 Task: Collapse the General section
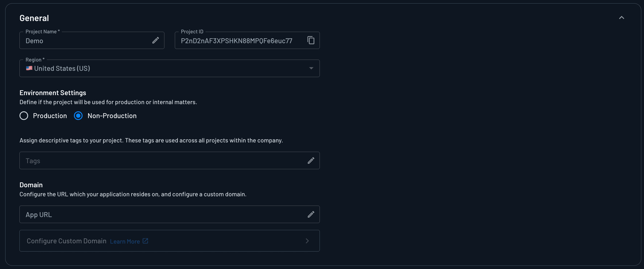pos(622,17)
